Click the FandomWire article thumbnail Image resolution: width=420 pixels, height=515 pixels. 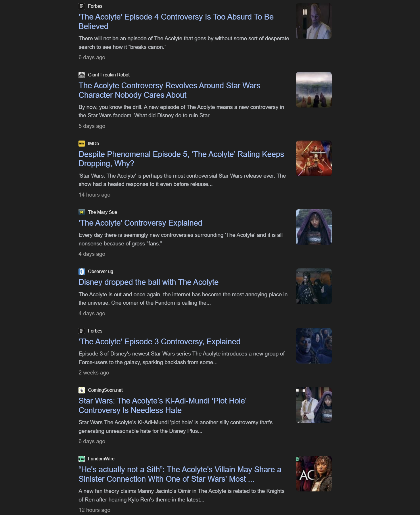point(314,474)
